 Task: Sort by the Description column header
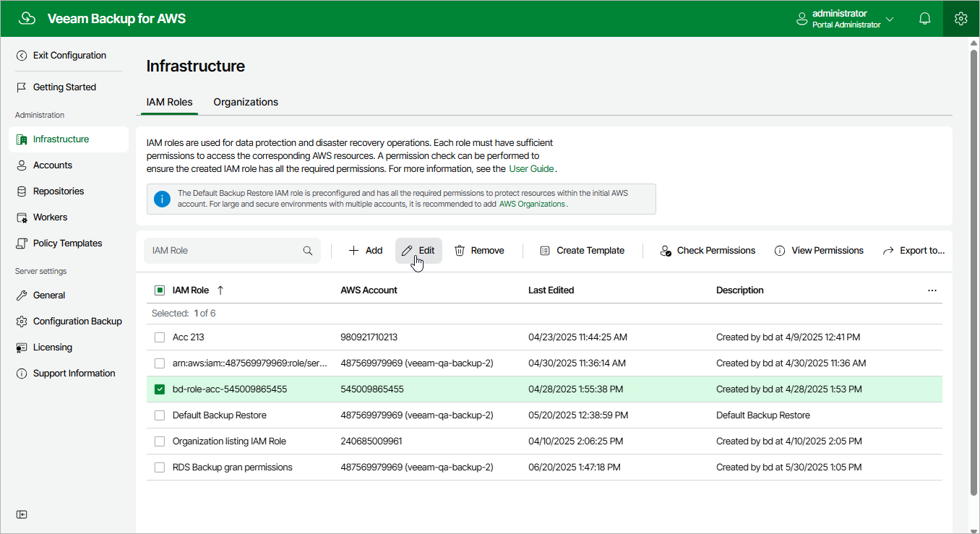click(x=740, y=290)
